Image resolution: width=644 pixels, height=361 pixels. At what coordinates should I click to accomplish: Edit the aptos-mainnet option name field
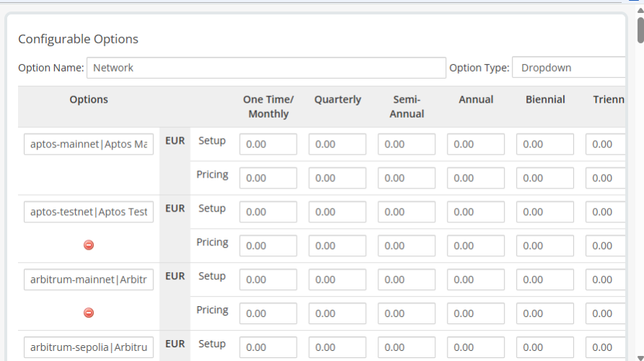(89, 144)
